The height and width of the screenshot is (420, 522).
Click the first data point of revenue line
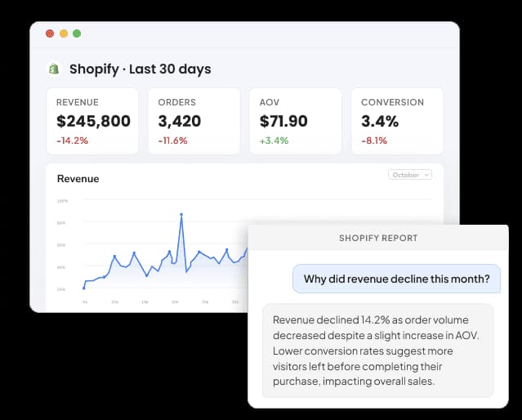click(x=84, y=288)
